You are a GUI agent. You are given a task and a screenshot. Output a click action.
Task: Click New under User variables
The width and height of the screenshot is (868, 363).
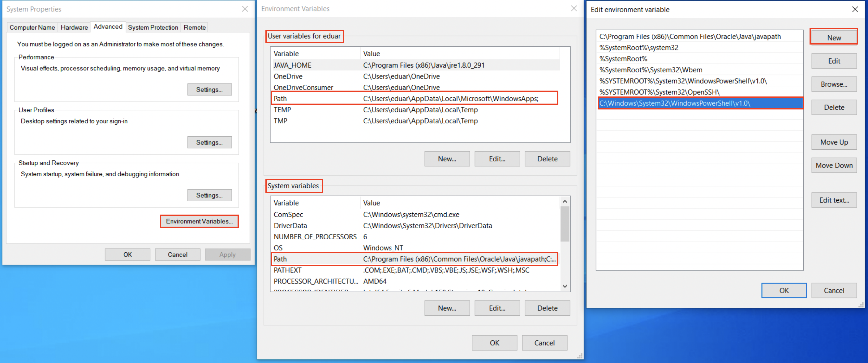[447, 159]
